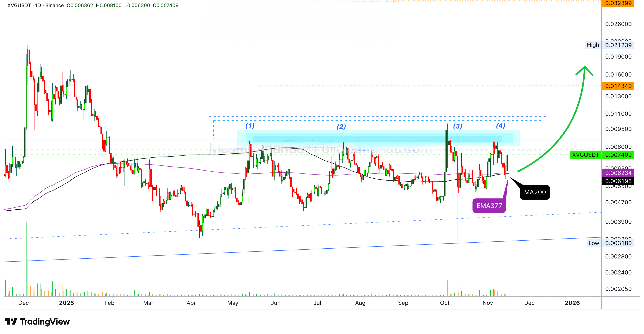Viewport: 644px width, 334px height.
Task: Click the purple 0.006234 price label
Action: click(618, 173)
